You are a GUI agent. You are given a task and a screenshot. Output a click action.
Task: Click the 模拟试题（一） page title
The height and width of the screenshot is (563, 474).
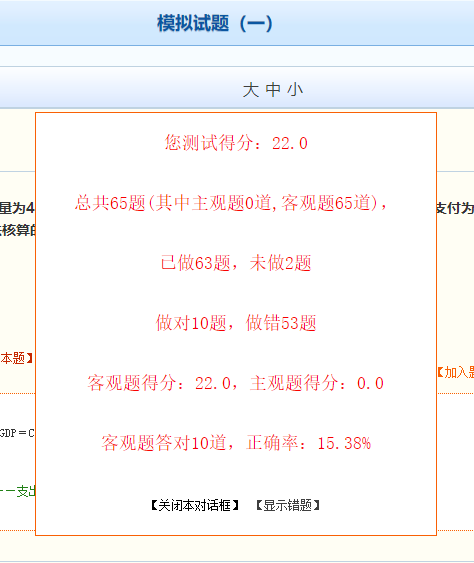click(x=215, y=23)
